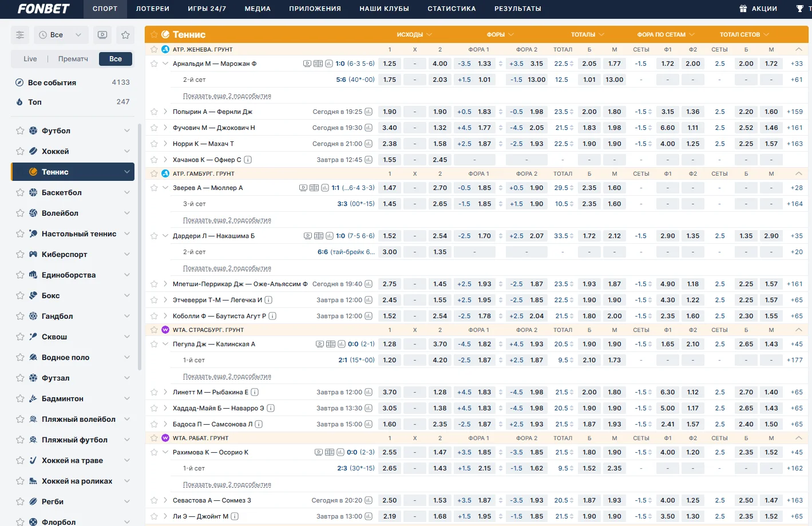
Task: Add Фучович — Джокович match to favorites
Action: [154, 128]
